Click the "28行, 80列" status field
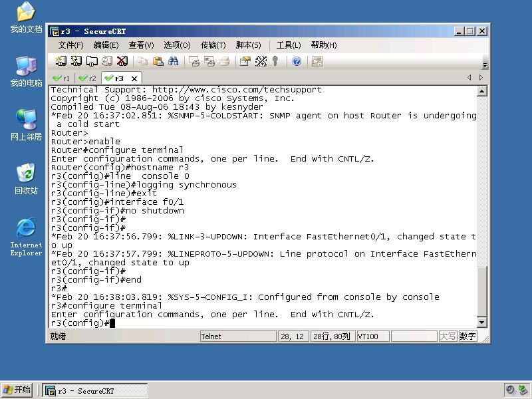 (x=332, y=336)
